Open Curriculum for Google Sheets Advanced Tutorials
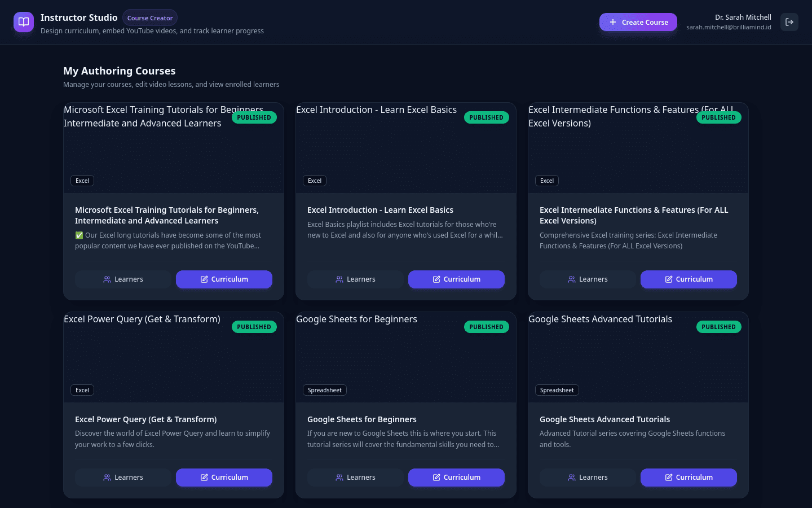This screenshot has width=812, height=508. (689, 478)
